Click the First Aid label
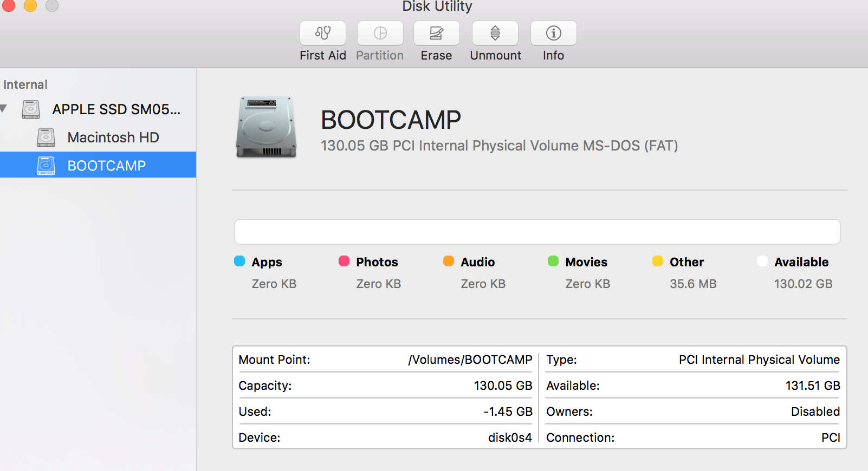The height and width of the screenshot is (471, 868). pyautogui.click(x=323, y=55)
